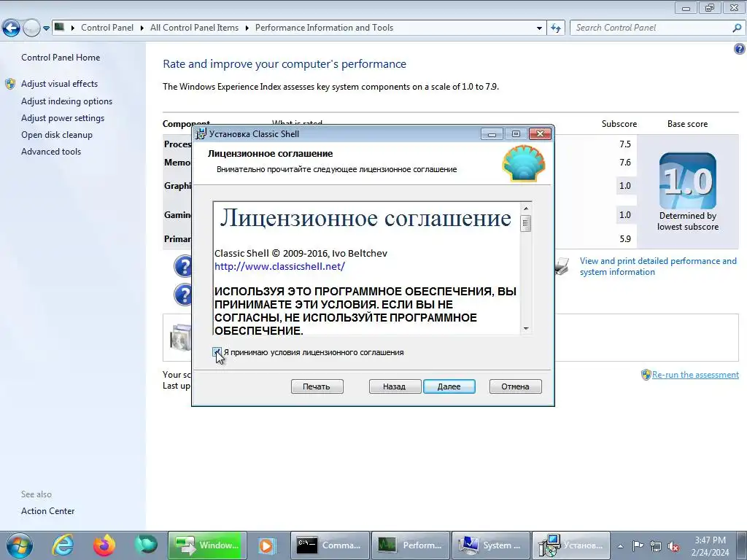Image resolution: width=747 pixels, height=560 pixels.
Task: Click the network tray icon
Action: coord(656,546)
